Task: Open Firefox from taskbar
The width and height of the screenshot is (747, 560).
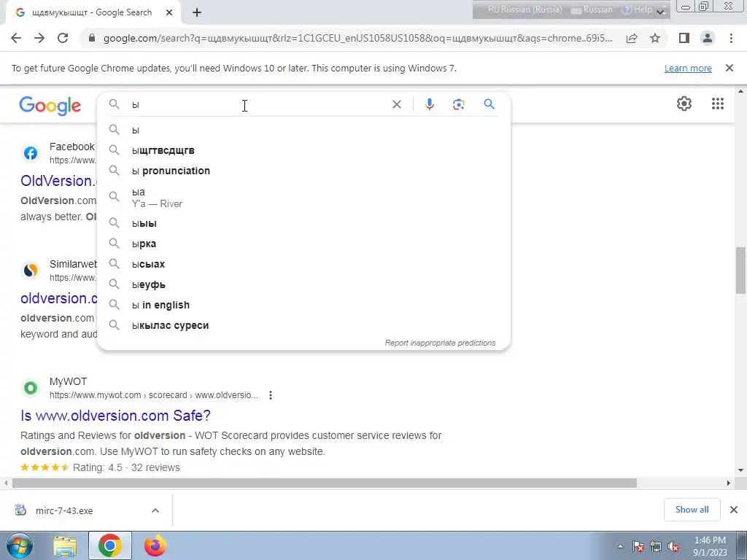Action: pyautogui.click(x=155, y=546)
